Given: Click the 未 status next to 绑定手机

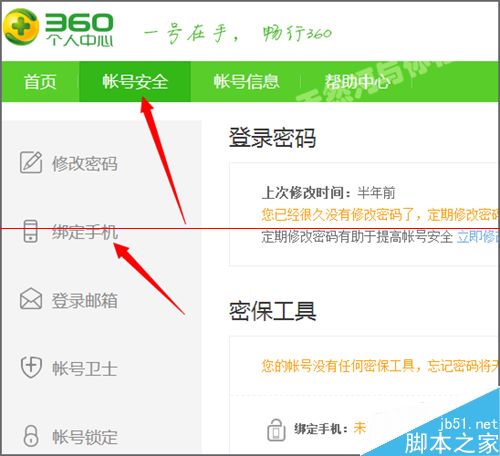Looking at the screenshot, I should [x=360, y=428].
